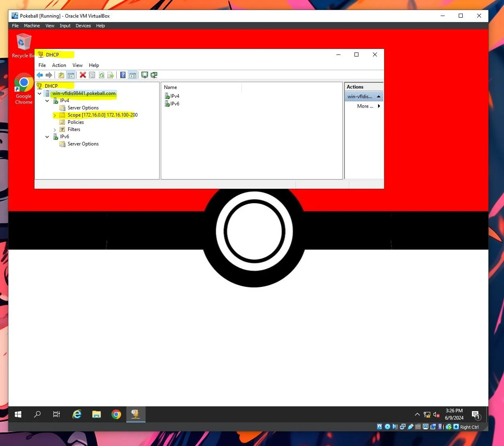Click the green Refresh toolbar icon

101,75
